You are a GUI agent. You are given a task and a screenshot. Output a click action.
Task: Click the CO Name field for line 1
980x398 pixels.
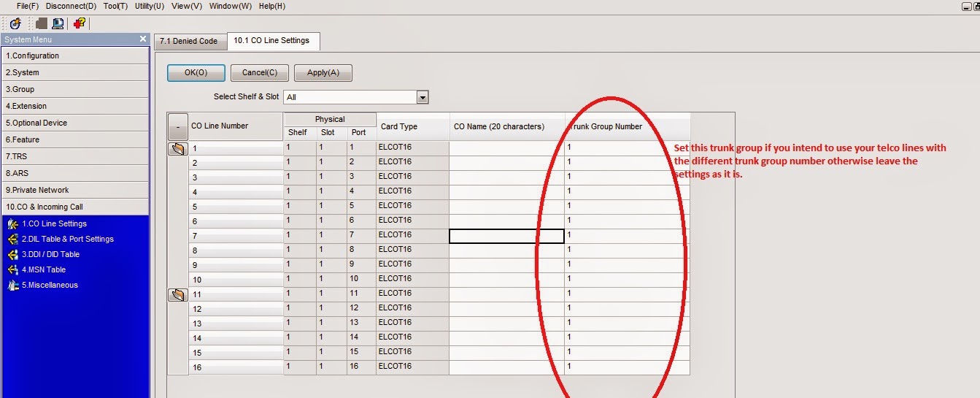(x=506, y=148)
